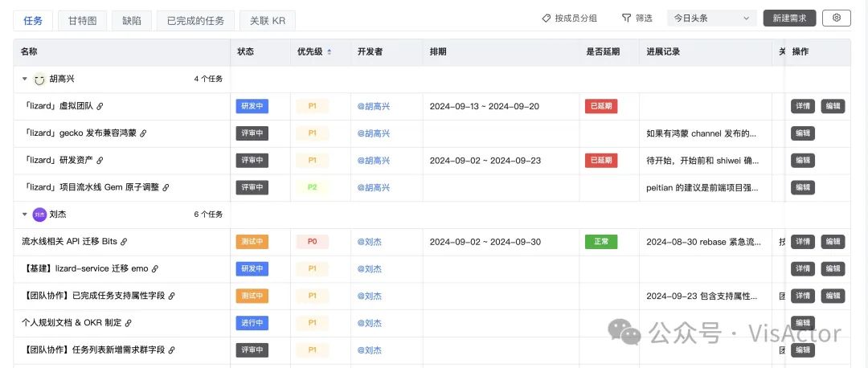This screenshot has height=368, width=868.
Task: Click 详情 button for 「lizard」虚拟团队 row
Action: (802, 106)
